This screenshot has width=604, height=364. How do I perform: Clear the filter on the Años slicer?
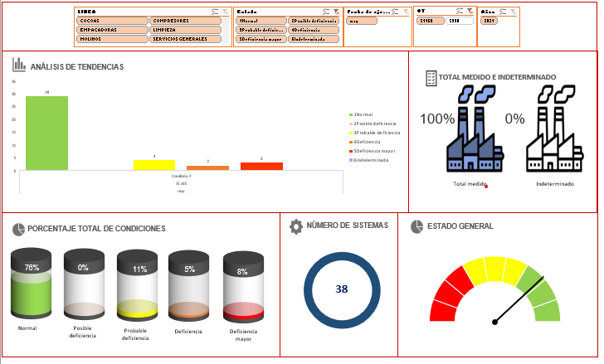pyautogui.click(x=513, y=12)
